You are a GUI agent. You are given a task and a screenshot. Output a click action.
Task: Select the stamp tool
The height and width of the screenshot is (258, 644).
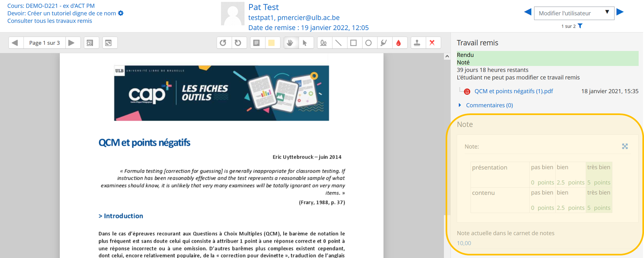[x=417, y=43]
